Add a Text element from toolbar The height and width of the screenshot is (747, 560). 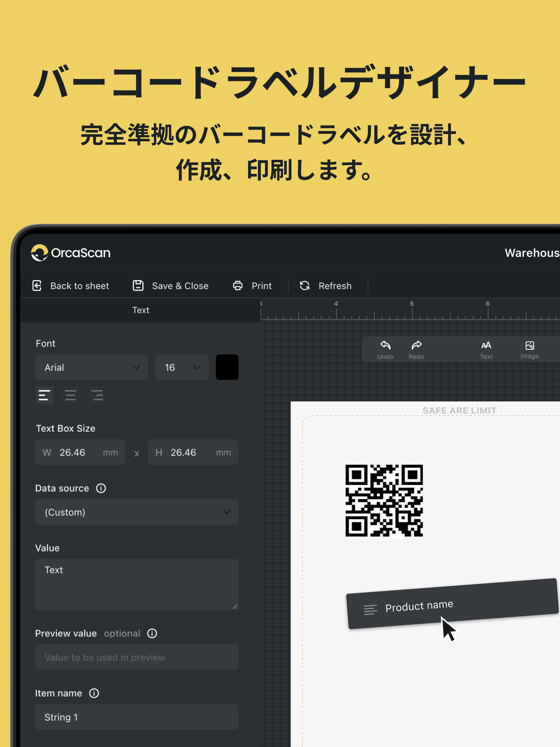click(486, 350)
